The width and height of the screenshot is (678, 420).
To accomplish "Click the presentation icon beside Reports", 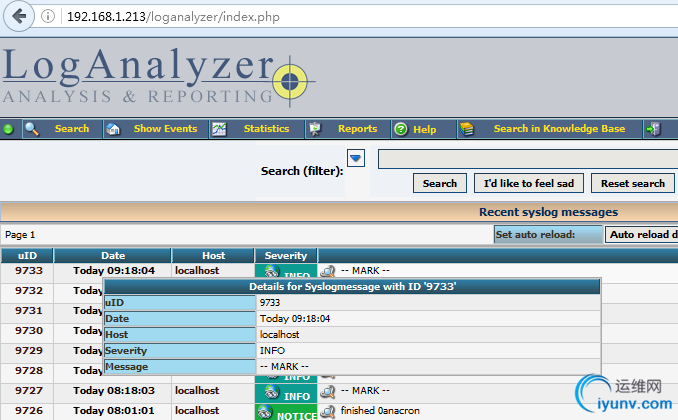I will tap(315, 129).
